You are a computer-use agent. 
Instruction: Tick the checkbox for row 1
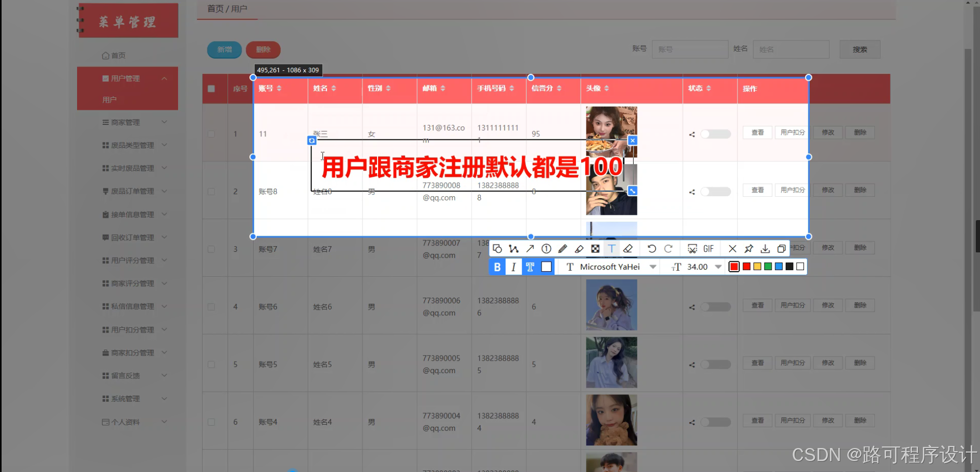click(211, 134)
